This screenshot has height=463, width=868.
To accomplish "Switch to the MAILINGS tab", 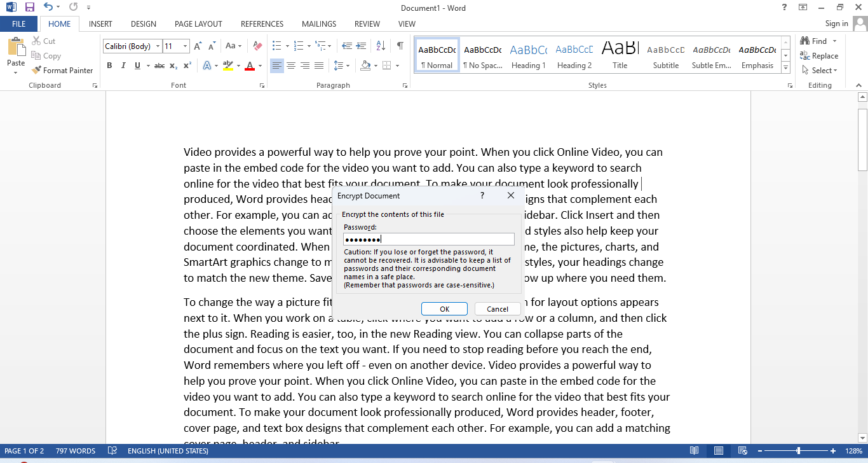I will pyautogui.click(x=319, y=24).
